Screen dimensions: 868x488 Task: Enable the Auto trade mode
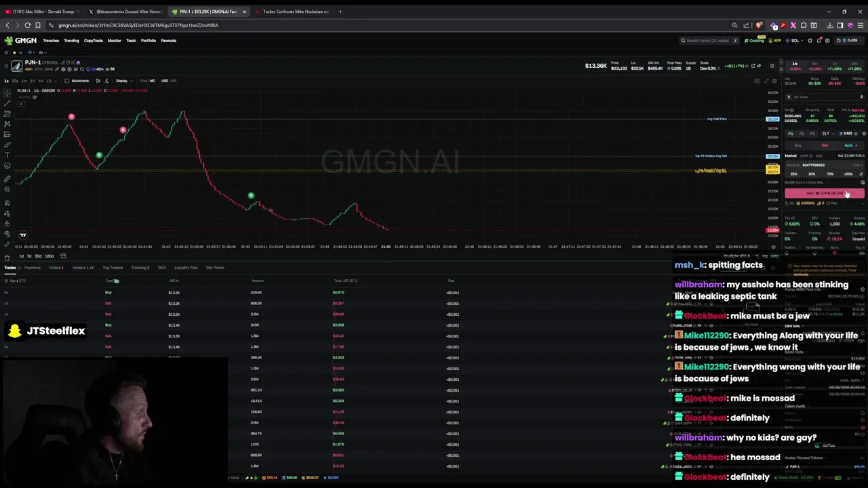tap(850, 145)
